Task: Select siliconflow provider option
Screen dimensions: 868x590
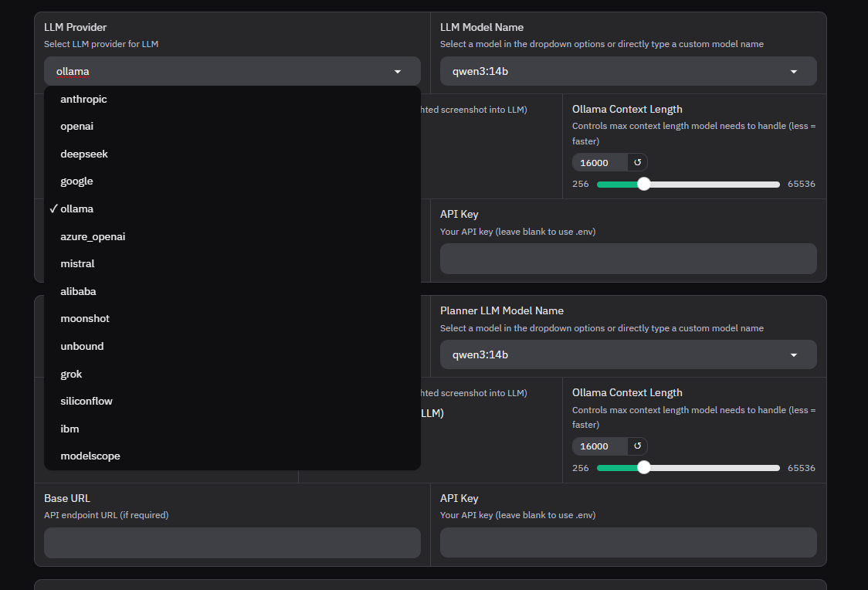Action: pos(232,402)
